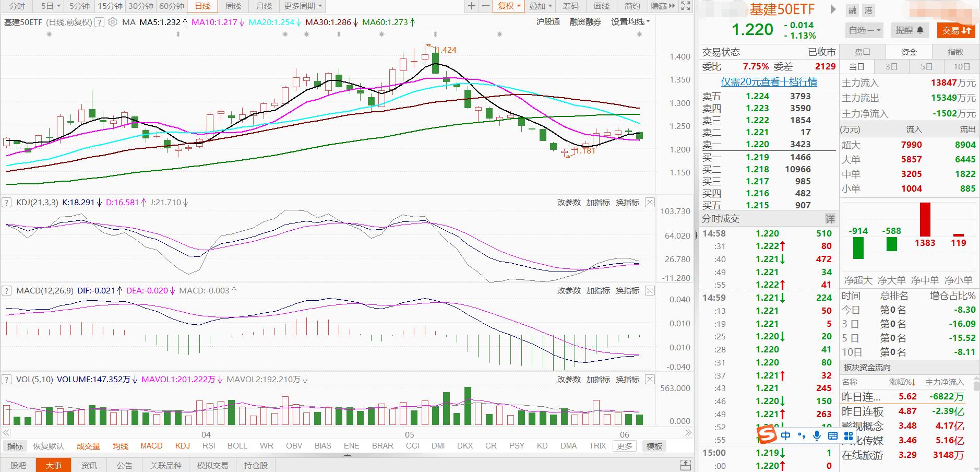Open the 仅需20元查看十档行情 link
980x472 pixels.
769,82
